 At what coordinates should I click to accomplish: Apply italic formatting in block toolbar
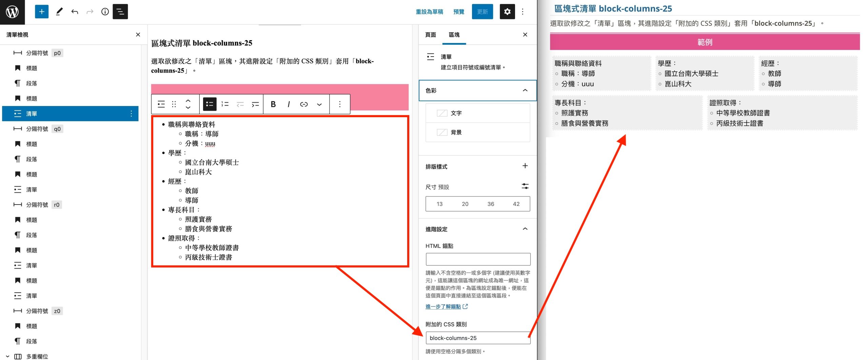tap(289, 104)
